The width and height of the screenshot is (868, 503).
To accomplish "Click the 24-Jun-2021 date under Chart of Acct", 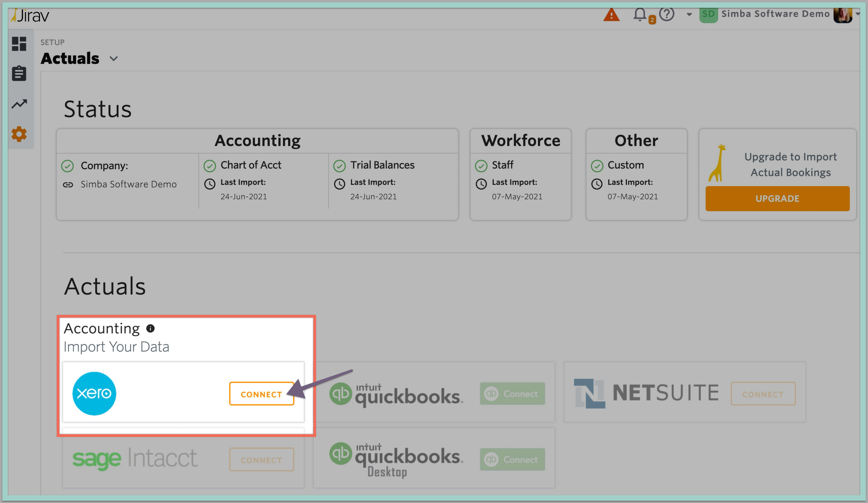I will 244,196.
